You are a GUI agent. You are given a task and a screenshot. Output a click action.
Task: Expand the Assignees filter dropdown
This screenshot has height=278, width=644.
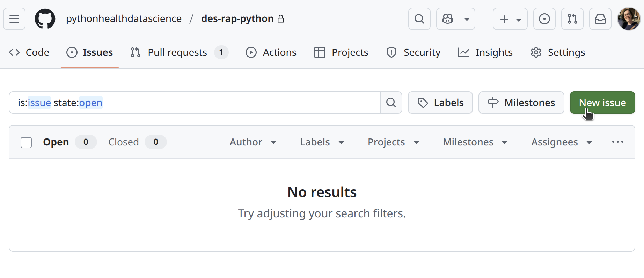pyautogui.click(x=561, y=142)
